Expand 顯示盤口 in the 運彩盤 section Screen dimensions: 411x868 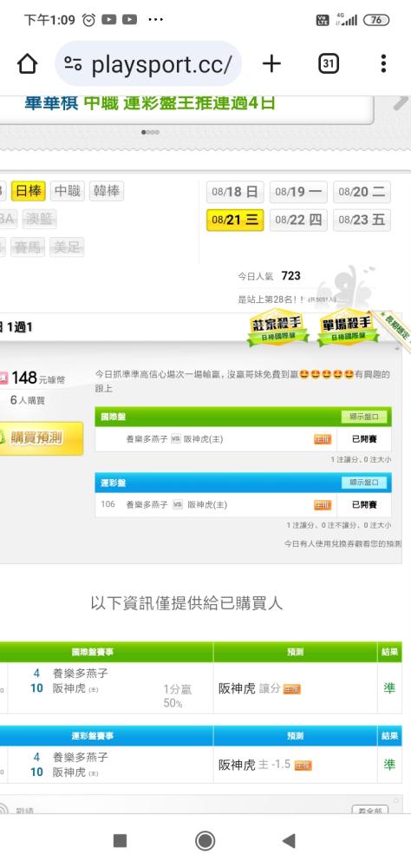[363, 483]
